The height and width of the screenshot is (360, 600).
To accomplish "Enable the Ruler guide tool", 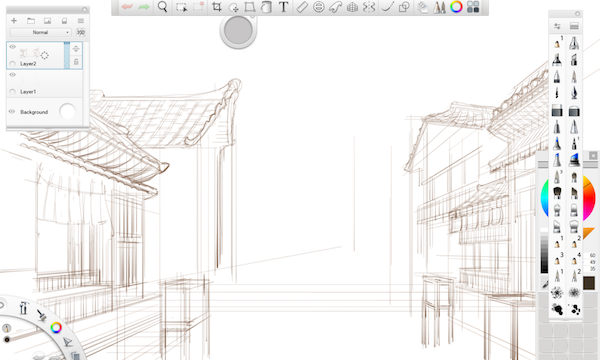I will tap(302, 7).
